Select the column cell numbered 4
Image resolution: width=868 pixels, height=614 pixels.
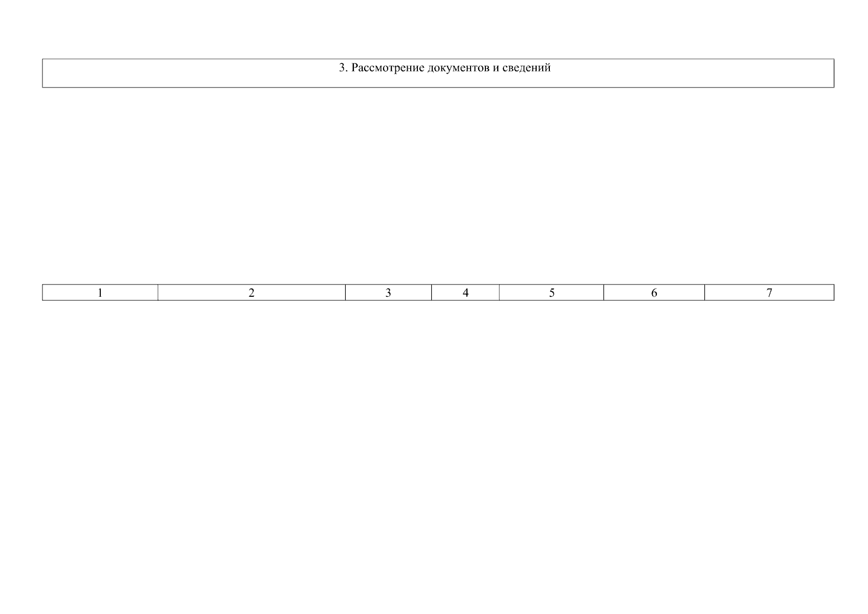coord(465,293)
